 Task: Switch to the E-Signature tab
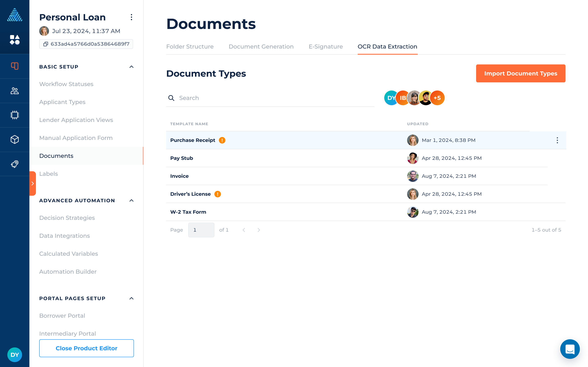(x=326, y=47)
